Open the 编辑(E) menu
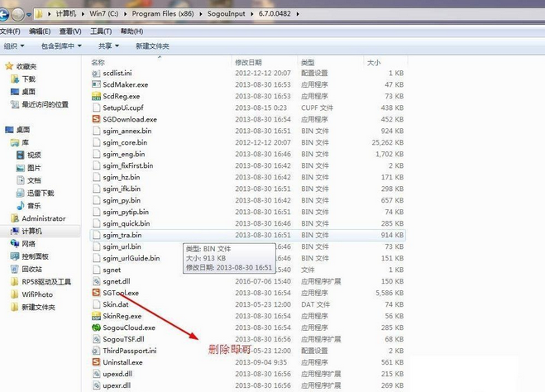Image resolution: width=545 pixels, height=392 pixels. coord(40,31)
